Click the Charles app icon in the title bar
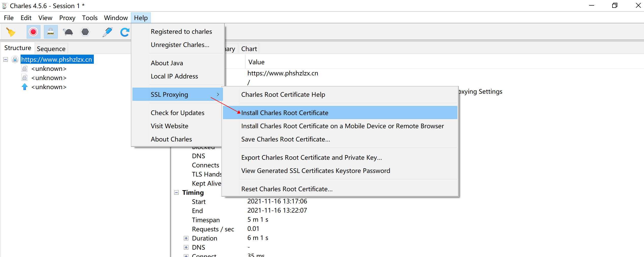 [4, 6]
